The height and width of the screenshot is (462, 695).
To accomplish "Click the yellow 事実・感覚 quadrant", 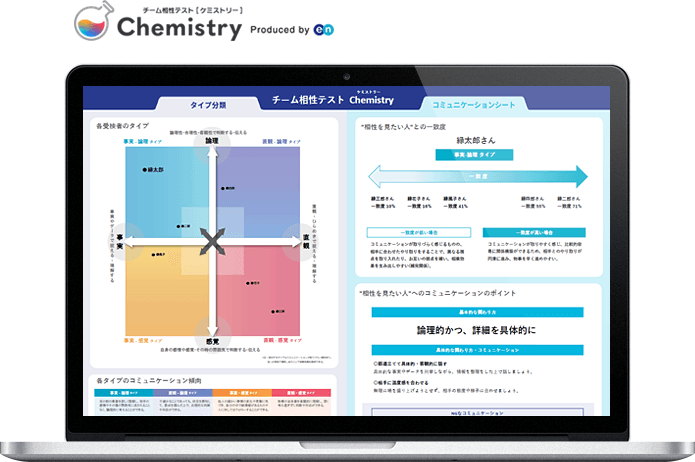I will pos(165,290).
